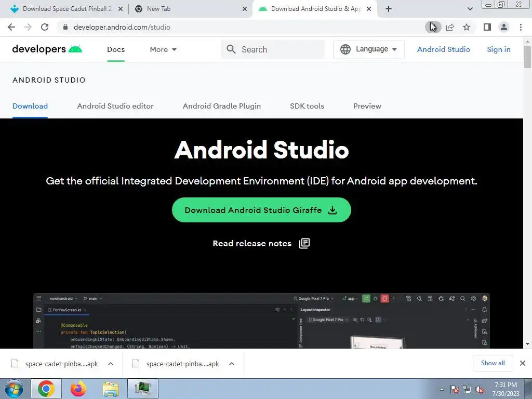Screen dimensions: 532x399
Task: Close the New Tab tab
Action: (245, 9)
